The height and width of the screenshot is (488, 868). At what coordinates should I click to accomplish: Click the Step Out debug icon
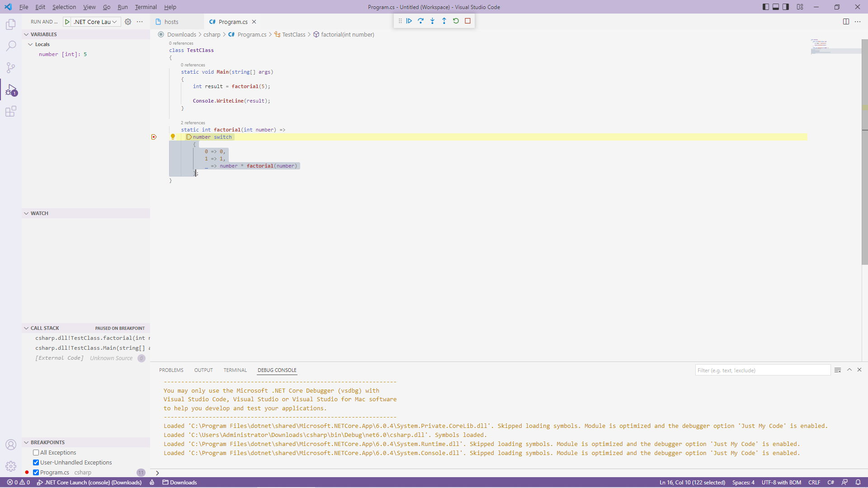pos(444,21)
